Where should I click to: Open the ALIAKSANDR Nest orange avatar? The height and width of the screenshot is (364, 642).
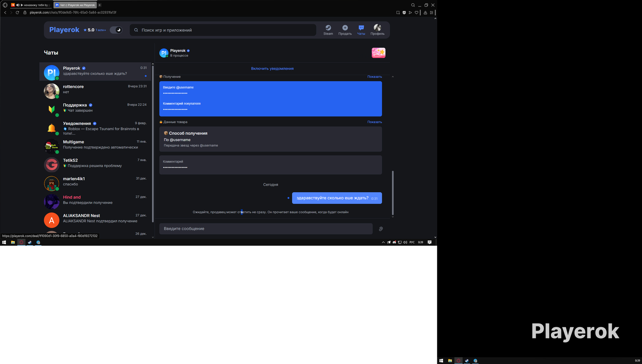pyautogui.click(x=52, y=220)
